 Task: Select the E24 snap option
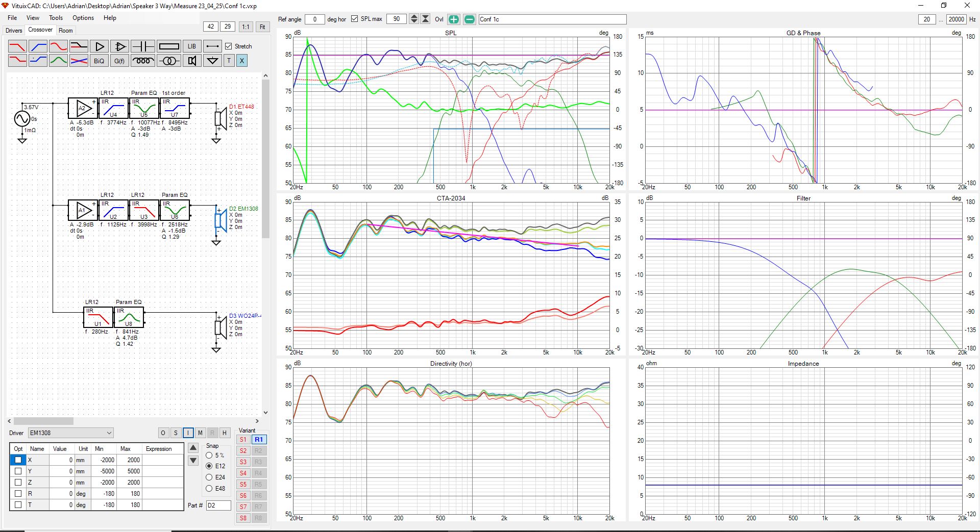[209, 477]
